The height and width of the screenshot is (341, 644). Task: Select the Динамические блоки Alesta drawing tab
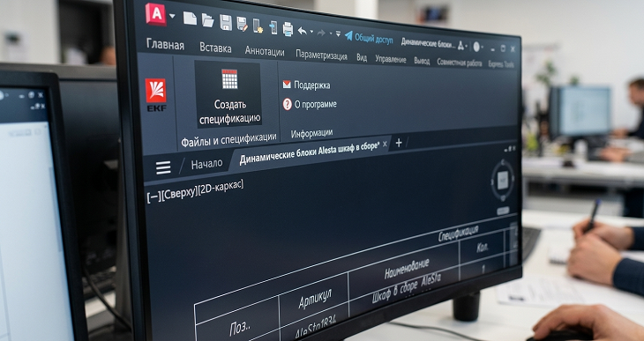click(310, 152)
